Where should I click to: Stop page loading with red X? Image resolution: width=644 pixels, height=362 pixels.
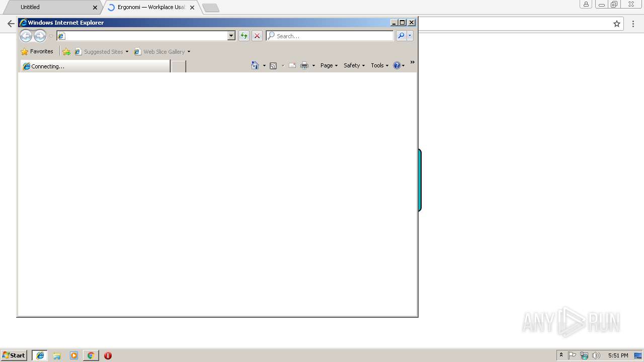coord(257,36)
